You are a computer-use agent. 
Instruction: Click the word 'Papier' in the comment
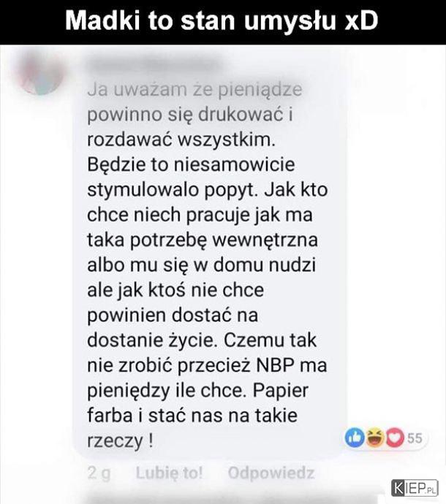point(281,391)
